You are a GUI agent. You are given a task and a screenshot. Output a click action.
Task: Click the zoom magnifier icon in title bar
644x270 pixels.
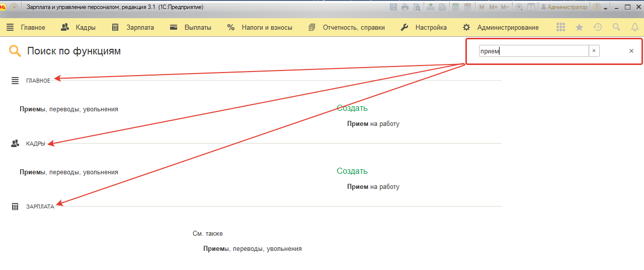[519, 7]
